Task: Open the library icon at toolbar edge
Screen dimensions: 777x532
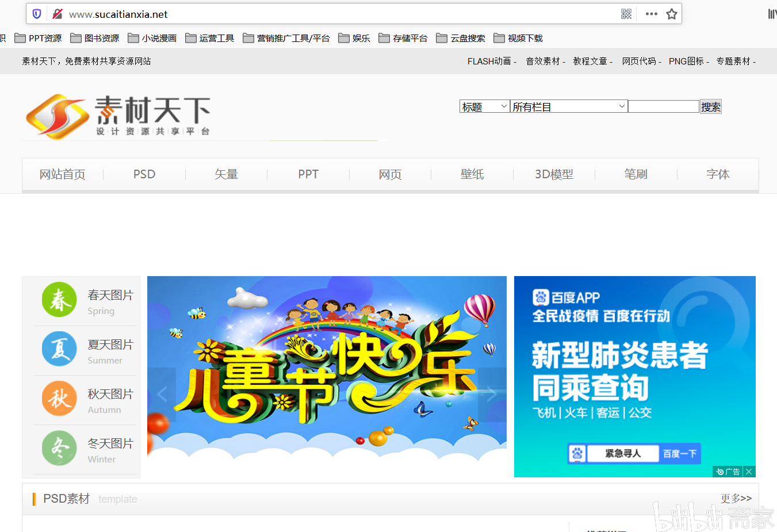Action: point(772,14)
